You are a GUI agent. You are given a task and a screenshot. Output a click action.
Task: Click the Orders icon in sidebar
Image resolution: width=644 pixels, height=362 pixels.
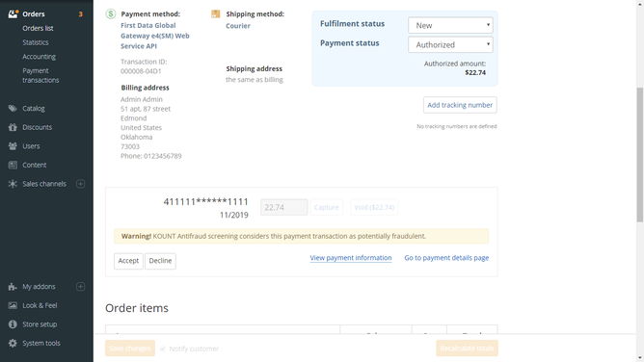click(x=13, y=13)
